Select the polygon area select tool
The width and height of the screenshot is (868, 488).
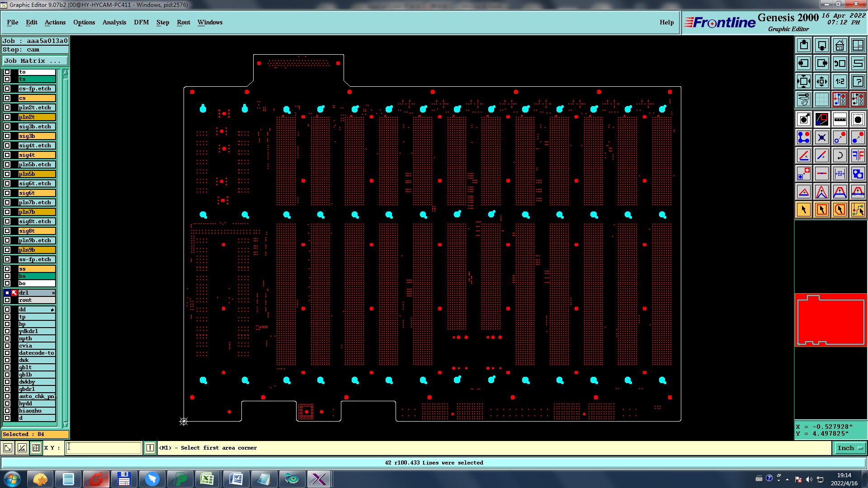840,210
